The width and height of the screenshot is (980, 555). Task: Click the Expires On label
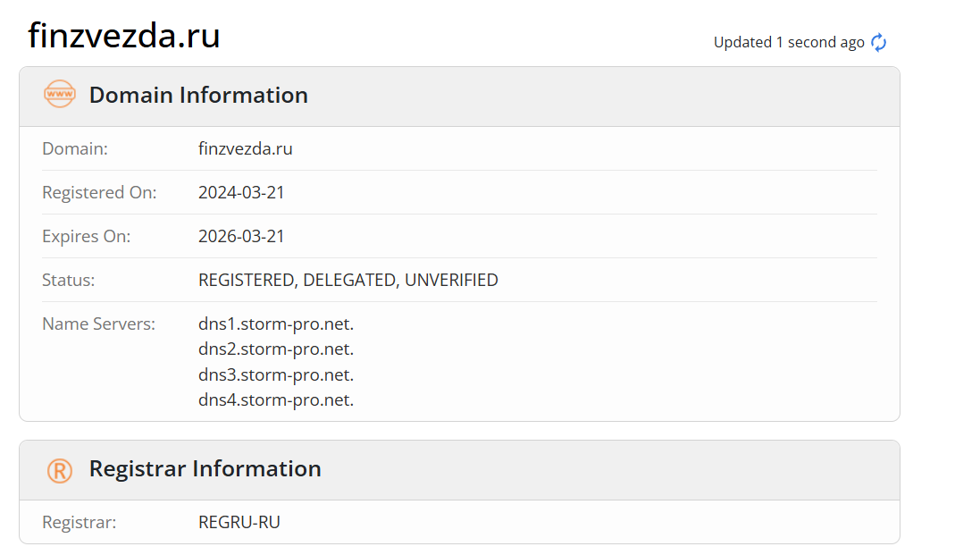pos(87,236)
